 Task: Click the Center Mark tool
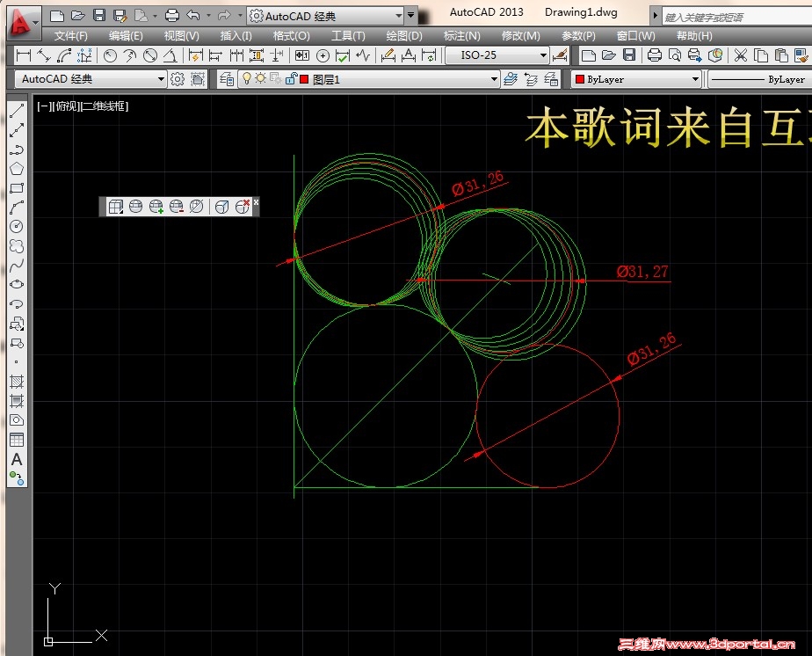click(x=323, y=55)
